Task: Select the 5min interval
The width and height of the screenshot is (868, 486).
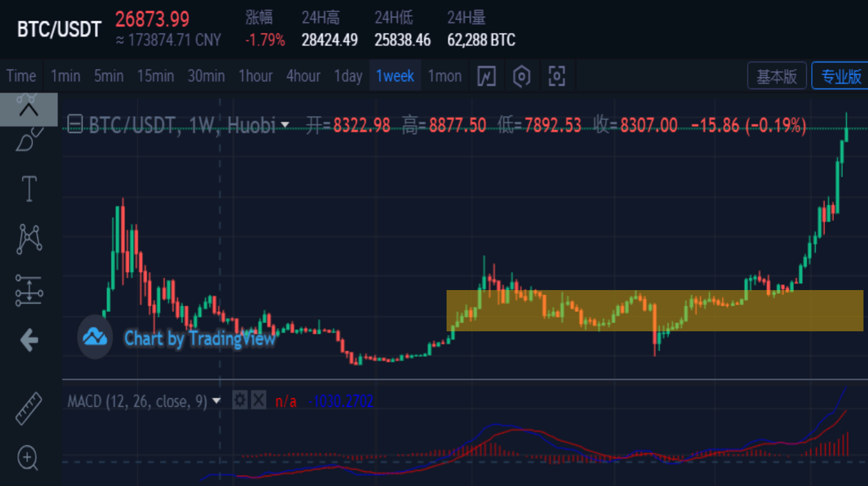Action: pyautogui.click(x=109, y=76)
